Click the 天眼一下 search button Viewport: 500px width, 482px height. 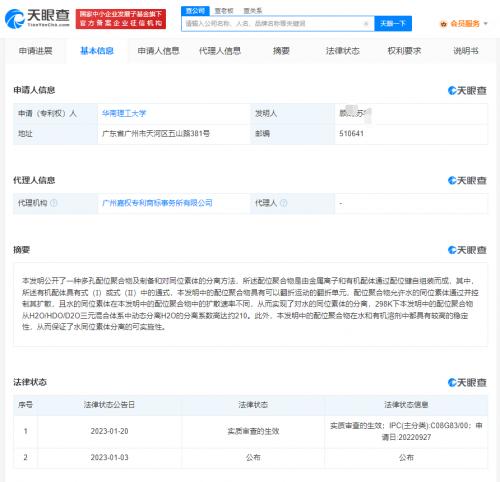coord(393,24)
